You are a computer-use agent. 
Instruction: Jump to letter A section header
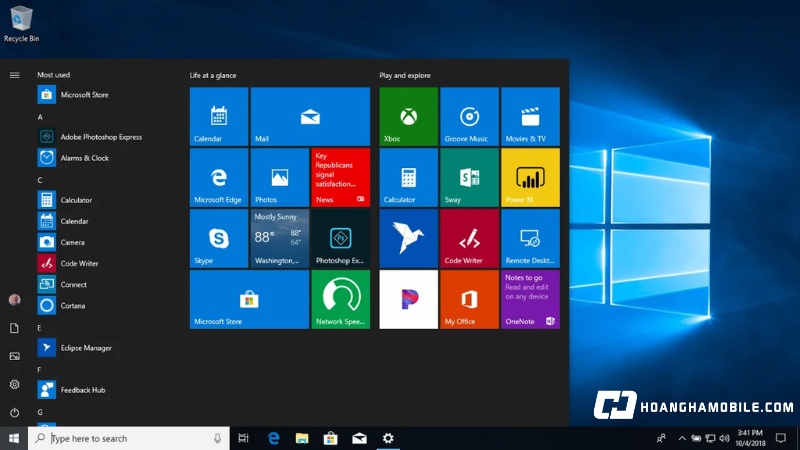[x=40, y=117]
